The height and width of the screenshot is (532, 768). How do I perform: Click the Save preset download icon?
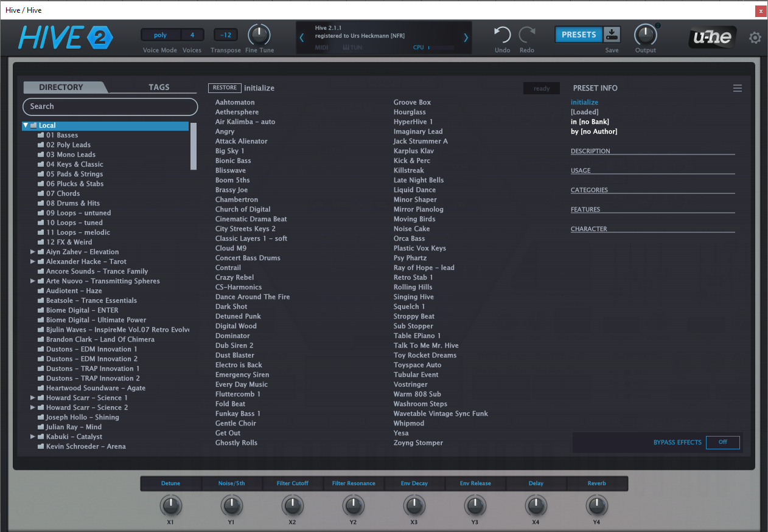pos(612,35)
